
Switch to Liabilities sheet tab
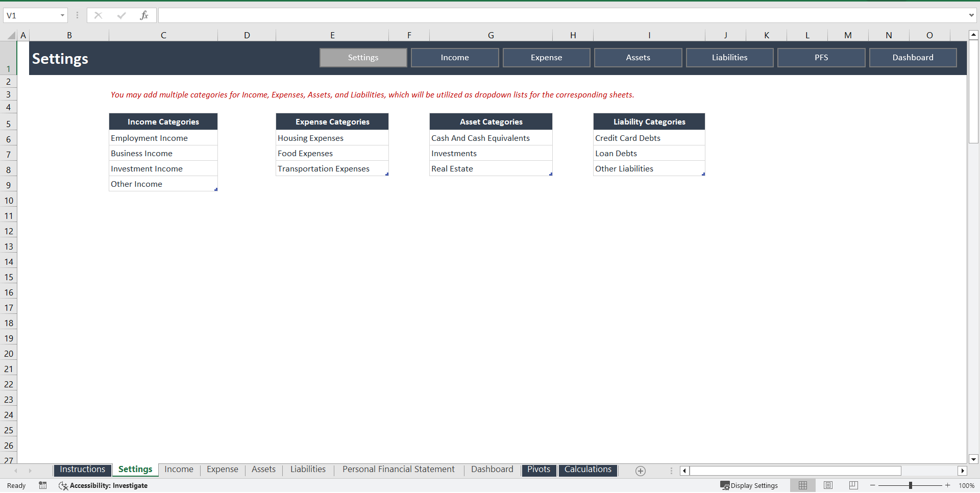pos(308,470)
